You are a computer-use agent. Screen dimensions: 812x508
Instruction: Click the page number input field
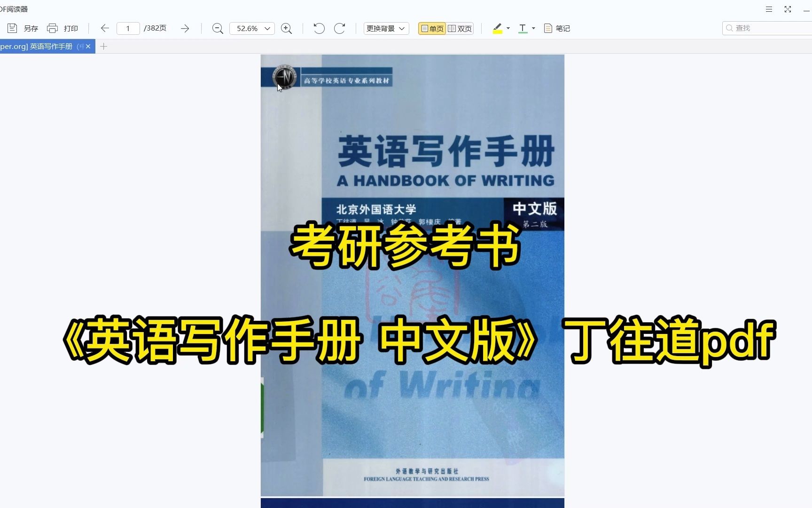[128, 28]
